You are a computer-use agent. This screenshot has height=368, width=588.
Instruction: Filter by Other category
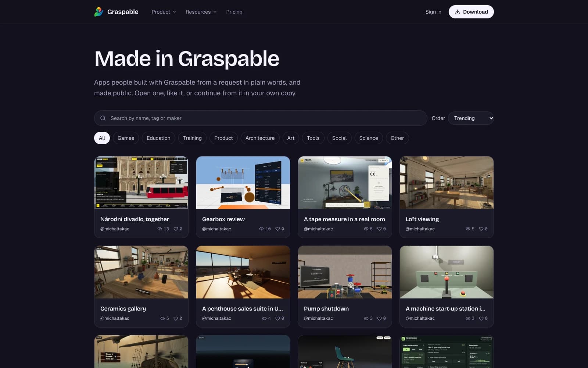[x=397, y=138]
